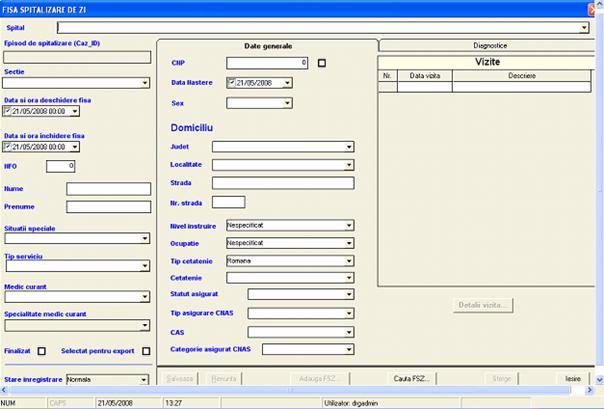
Task: Click the Descriere column header in Vizite
Action: [x=519, y=75]
